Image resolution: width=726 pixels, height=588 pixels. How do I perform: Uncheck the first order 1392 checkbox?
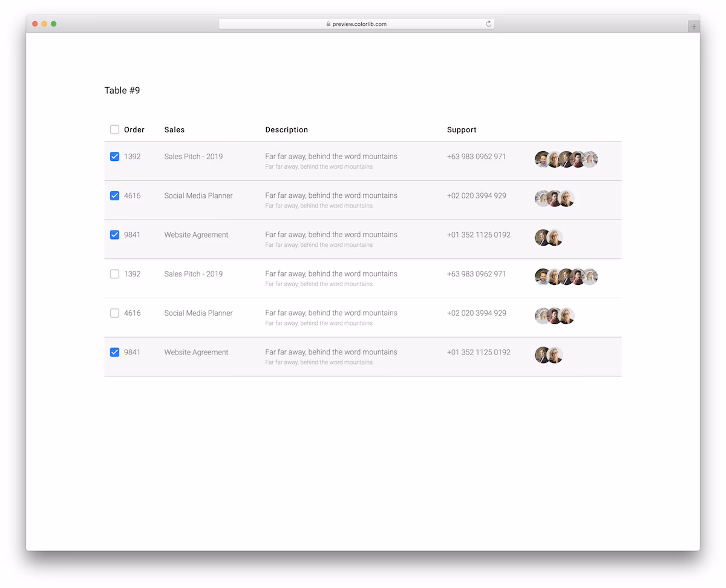114,156
